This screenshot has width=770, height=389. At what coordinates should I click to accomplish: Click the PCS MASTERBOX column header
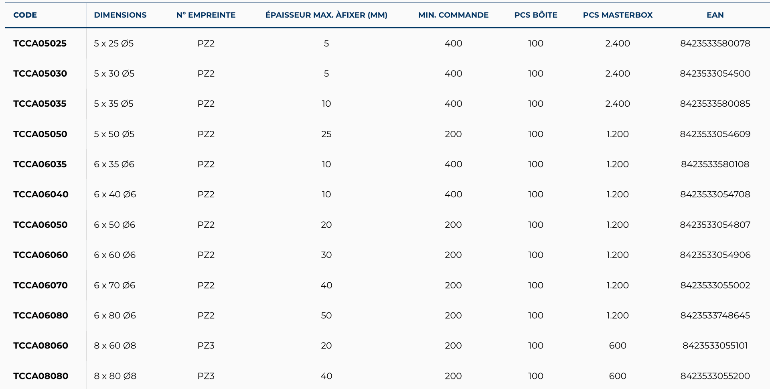[618, 15]
